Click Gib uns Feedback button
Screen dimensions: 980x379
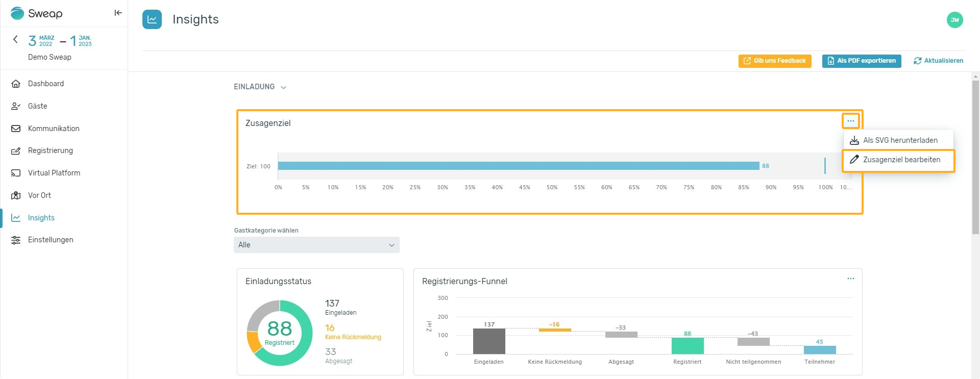coord(775,61)
